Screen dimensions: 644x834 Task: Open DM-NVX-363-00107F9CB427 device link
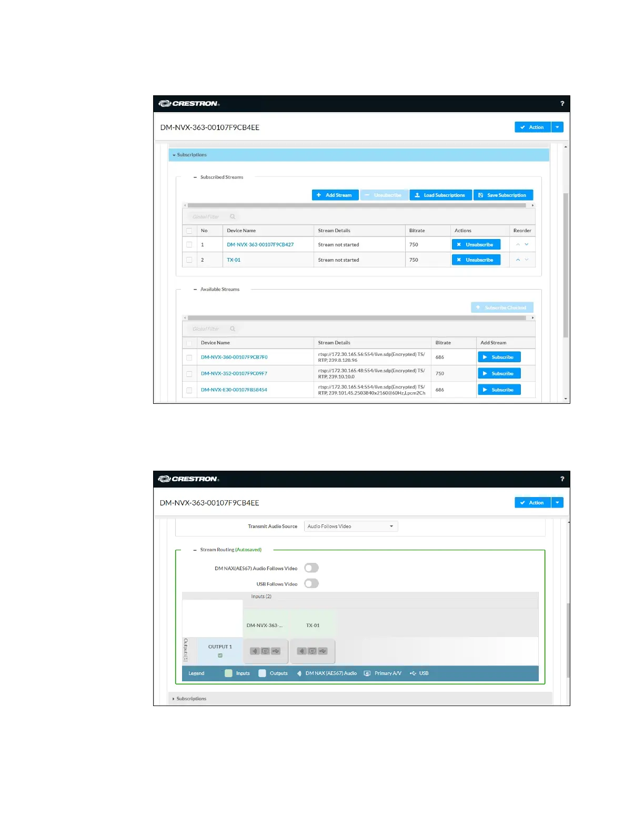click(x=260, y=244)
